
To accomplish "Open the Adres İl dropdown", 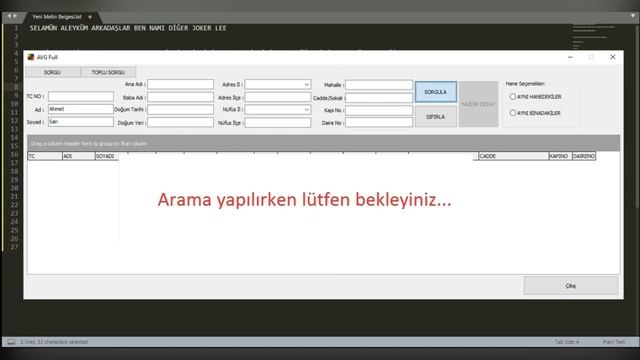I will pos(306,84).
